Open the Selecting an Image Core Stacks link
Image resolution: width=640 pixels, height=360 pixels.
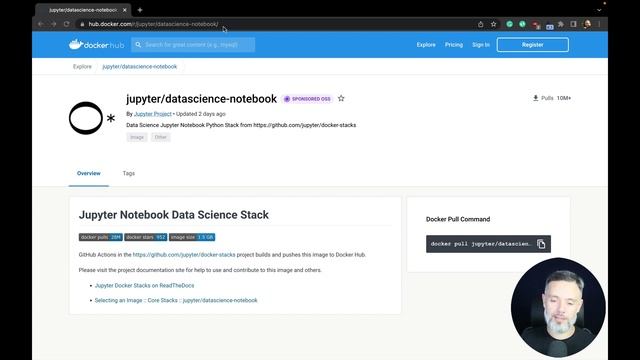pyautogui.click(x=176, y=300)
